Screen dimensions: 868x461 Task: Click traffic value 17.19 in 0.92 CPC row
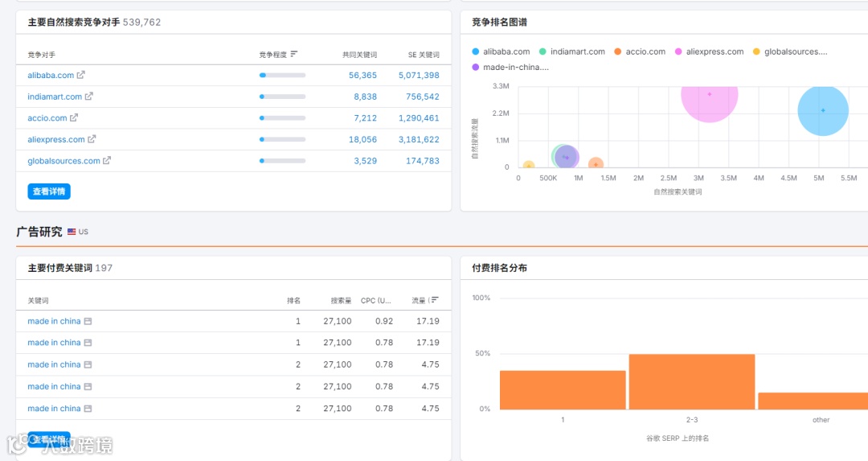pos(428,321)
